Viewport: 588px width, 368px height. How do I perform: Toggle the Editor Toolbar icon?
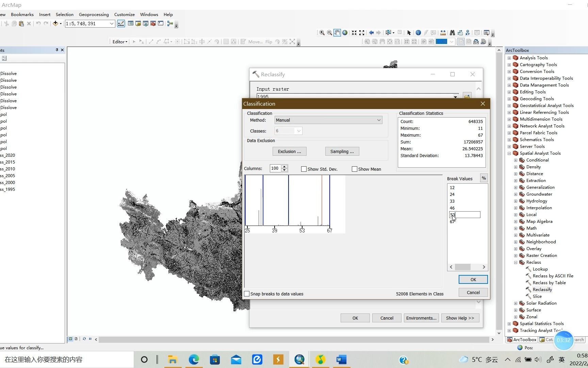click(x=121, y=24)
